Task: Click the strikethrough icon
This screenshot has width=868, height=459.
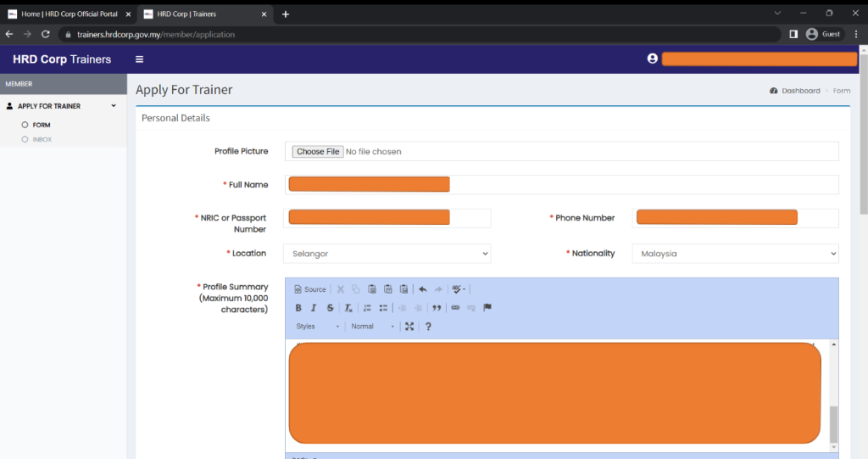Action: pos(330,308)
